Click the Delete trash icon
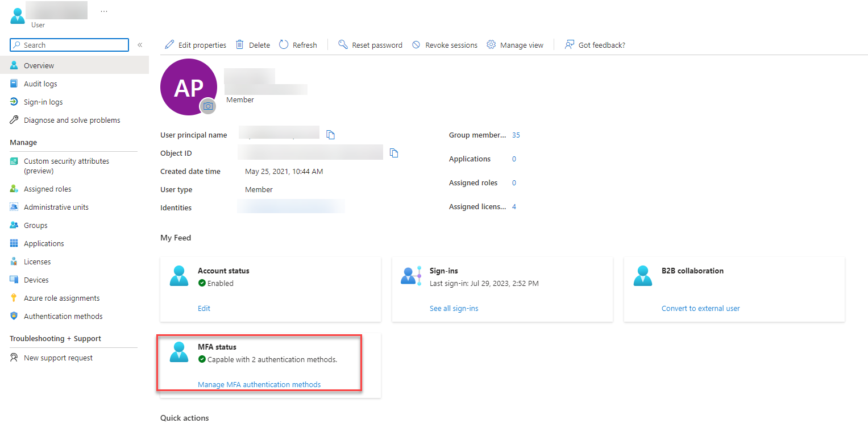Image resolution: width=868 pixels, height=440 pixels. coord(239,44)
